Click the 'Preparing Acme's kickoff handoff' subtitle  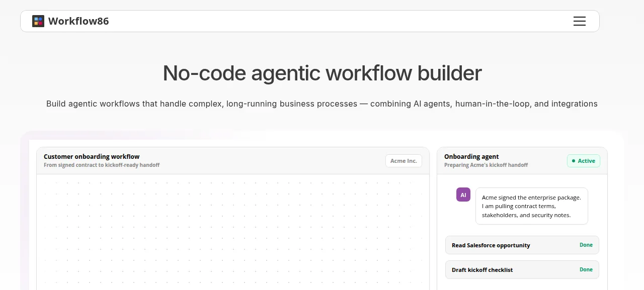486,165
